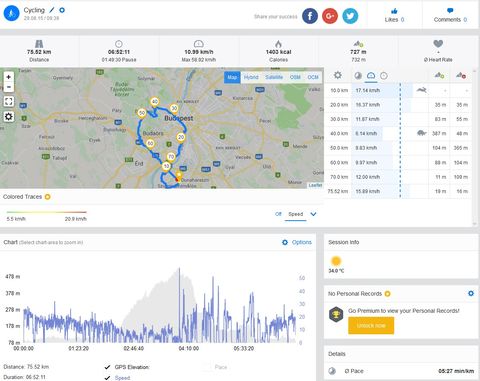Click the 1403 kcal Calories stat
Viewport: 480px width, 381px height.
coord(278,52)
